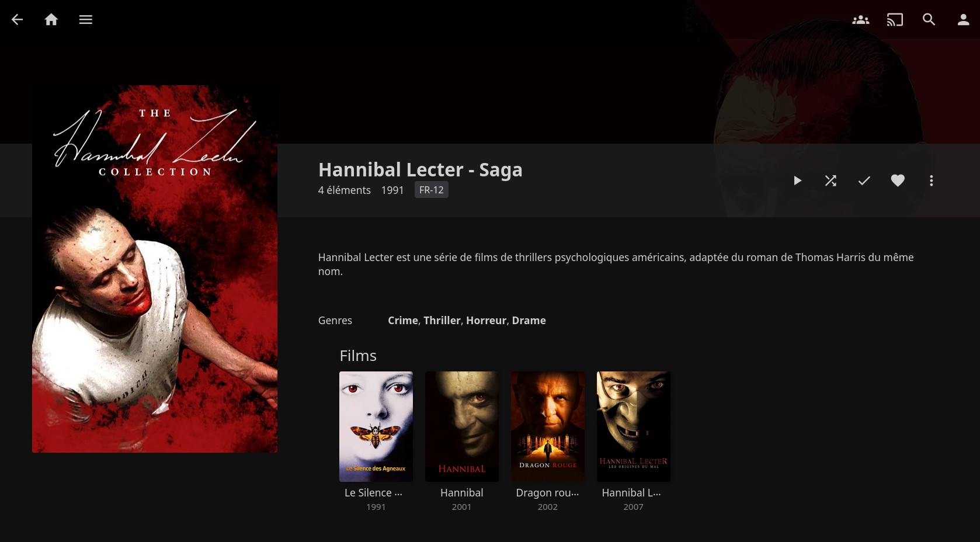Viewport: 980px width, 542px height.
Task: Select the Thriller genre link
Action: (442, 320)
